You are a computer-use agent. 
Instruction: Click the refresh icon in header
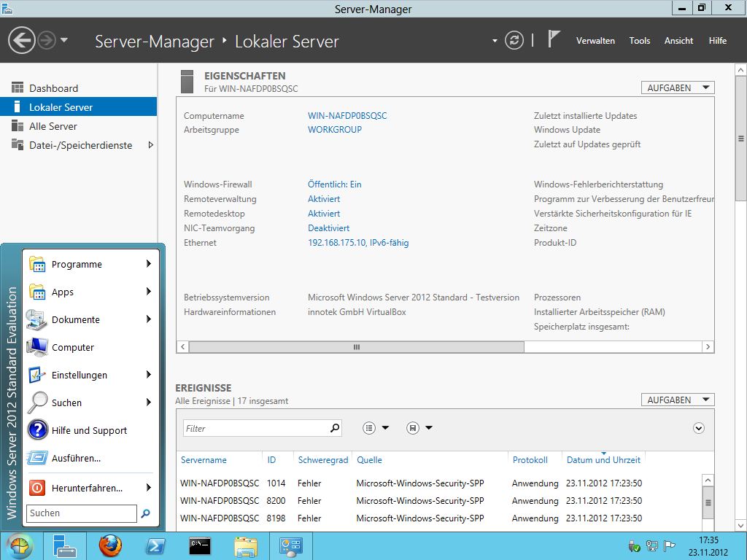tap(514, 40)
